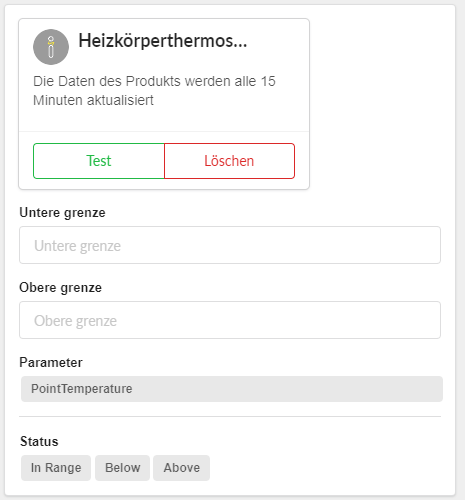Click the Obere grenze placeholder text
The image size is (465, 500).
point(75,321)
